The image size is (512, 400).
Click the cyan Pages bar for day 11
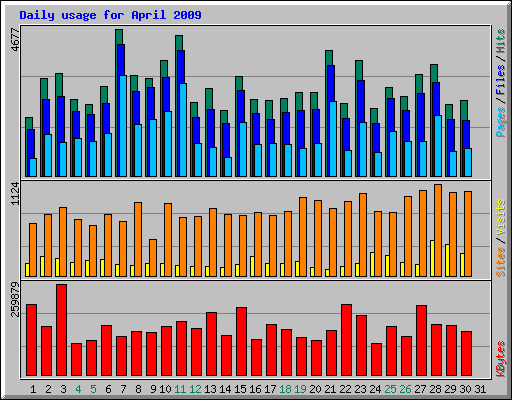tap(183, 130)
